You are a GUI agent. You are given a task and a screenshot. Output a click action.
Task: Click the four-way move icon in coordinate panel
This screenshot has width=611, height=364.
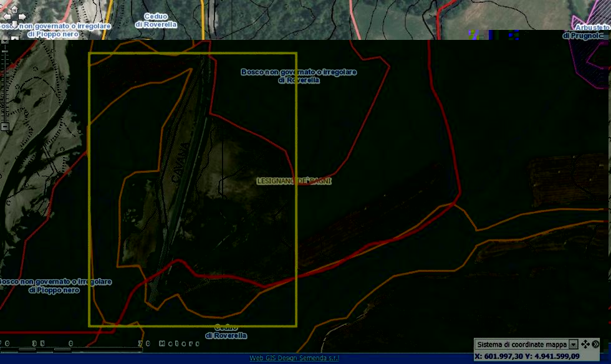tap(585, 344)
